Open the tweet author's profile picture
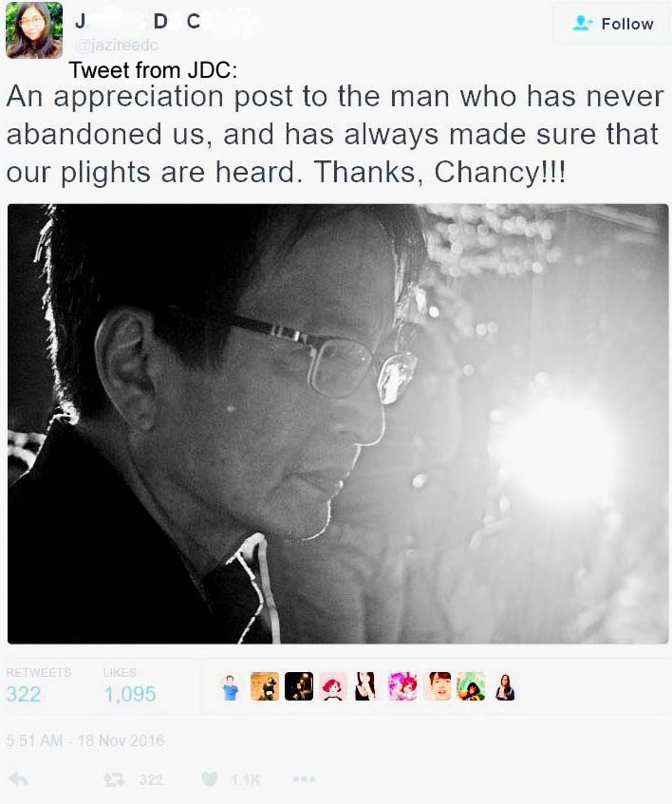 (34, 29)
